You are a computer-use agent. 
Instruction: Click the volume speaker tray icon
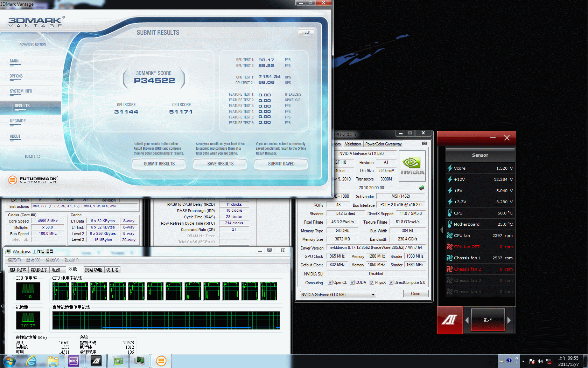click(x=540, y=361)
